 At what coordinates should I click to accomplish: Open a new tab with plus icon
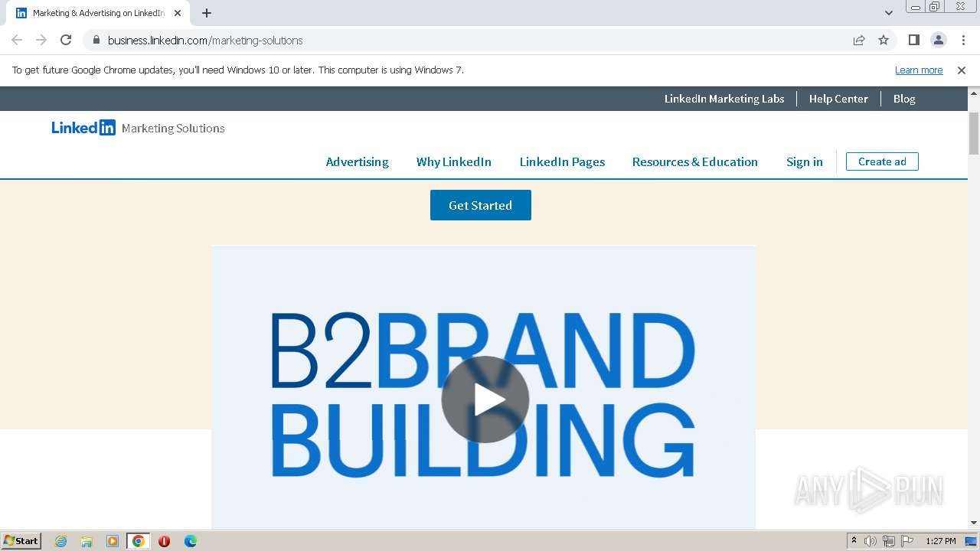(207, 13)
